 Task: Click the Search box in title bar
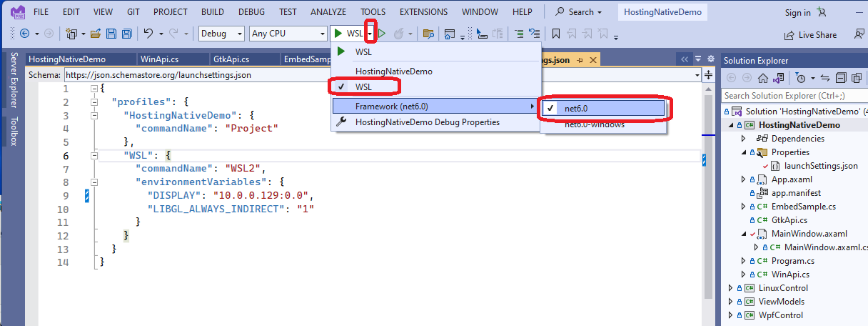tap(580, 12)
